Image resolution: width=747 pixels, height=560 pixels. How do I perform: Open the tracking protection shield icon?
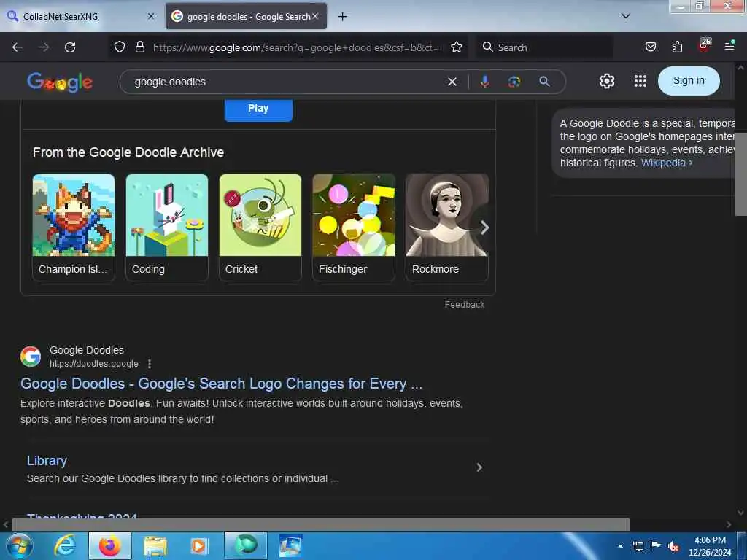(120, 47)
